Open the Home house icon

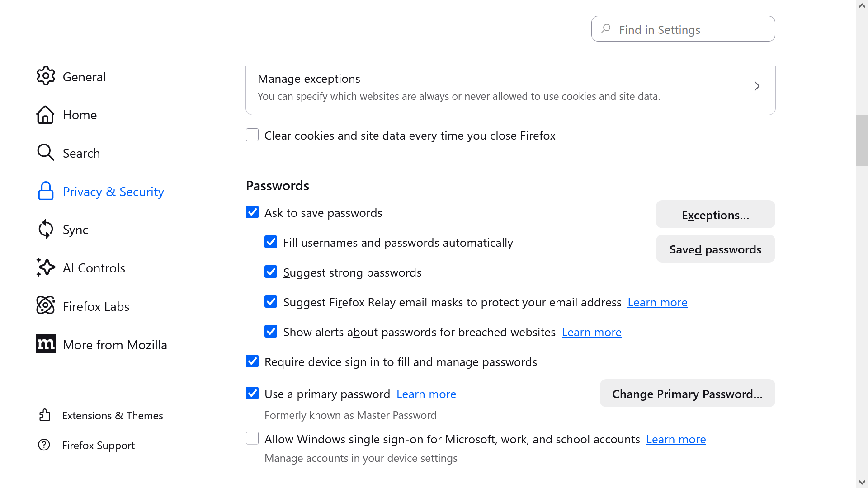point(45,115)
